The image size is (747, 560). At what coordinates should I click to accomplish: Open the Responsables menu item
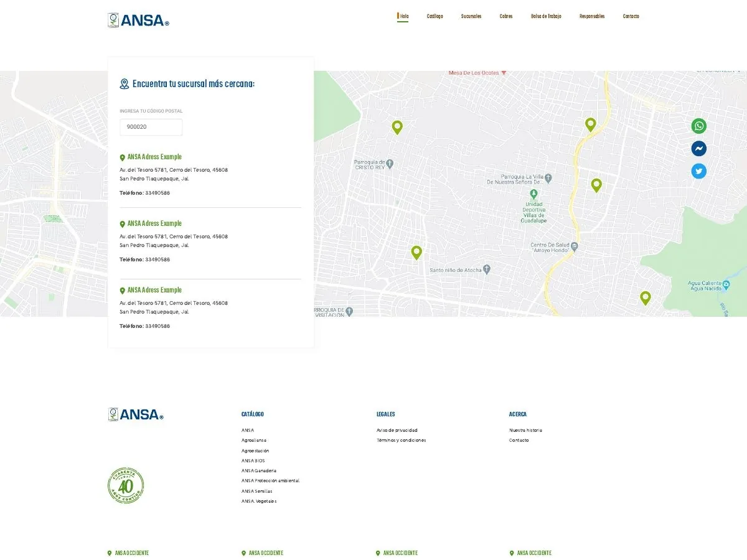coord(592,16)
